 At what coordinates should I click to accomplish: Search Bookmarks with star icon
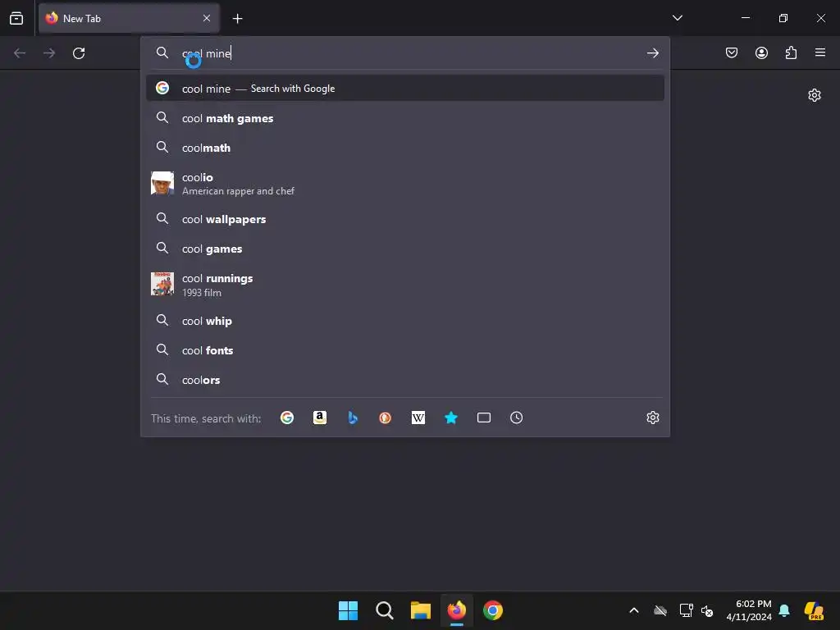coord(451,418)
